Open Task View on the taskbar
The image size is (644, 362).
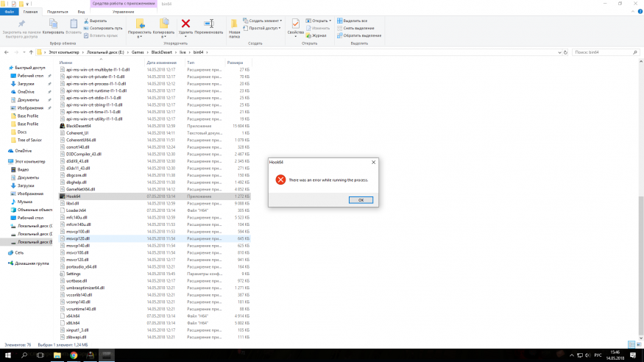pyautogui.click(x=40, y=355)
